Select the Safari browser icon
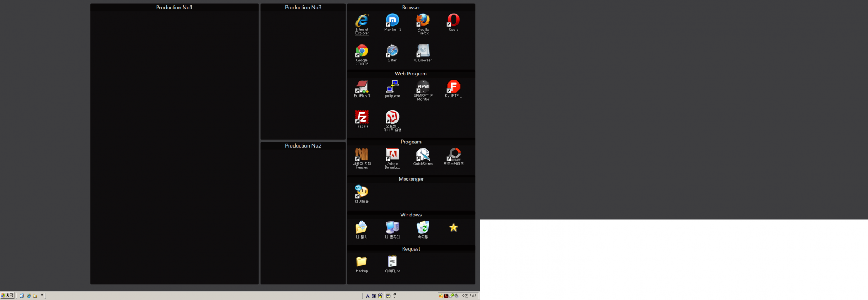868x300 pixels. click(392, 52)
